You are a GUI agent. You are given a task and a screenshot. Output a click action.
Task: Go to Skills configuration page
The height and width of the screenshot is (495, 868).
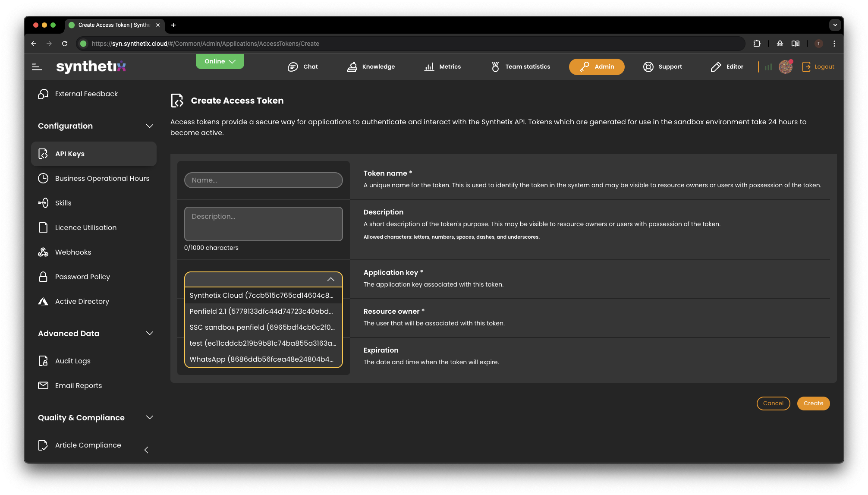coord(63,203)
